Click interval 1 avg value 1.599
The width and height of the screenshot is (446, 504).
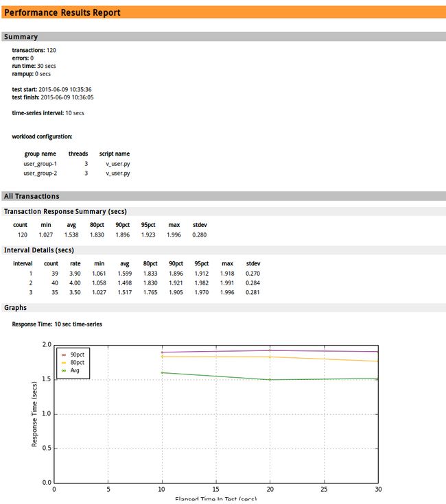[x=125, y=274]
